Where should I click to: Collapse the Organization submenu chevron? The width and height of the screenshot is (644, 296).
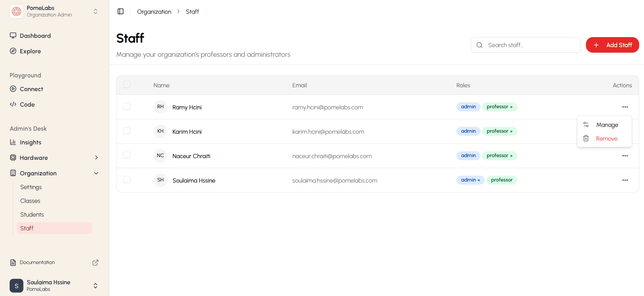[97, 173]
